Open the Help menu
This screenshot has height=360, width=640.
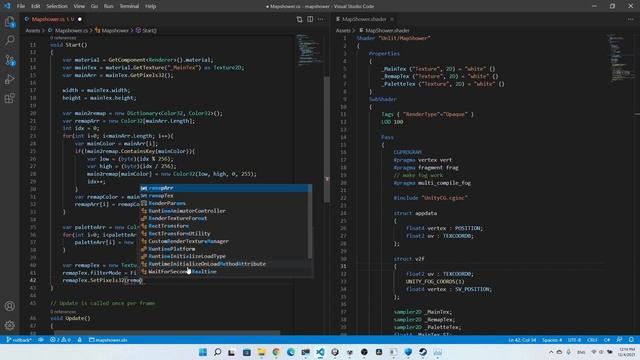point(151,6)
